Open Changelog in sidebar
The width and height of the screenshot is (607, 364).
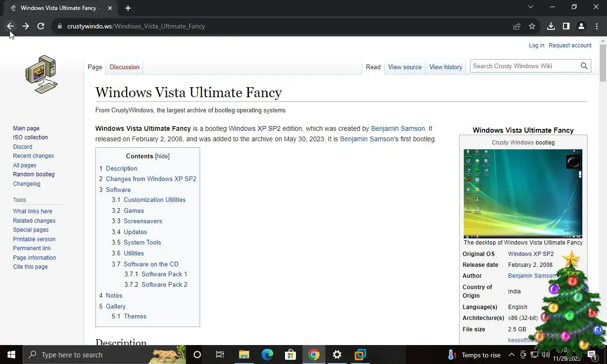click(x=27, y=184)
